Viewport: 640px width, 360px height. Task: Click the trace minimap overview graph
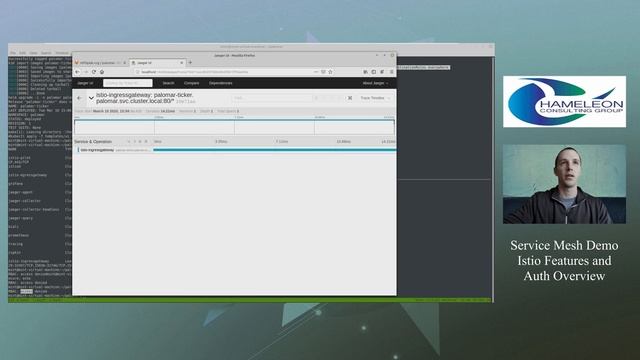234,127
